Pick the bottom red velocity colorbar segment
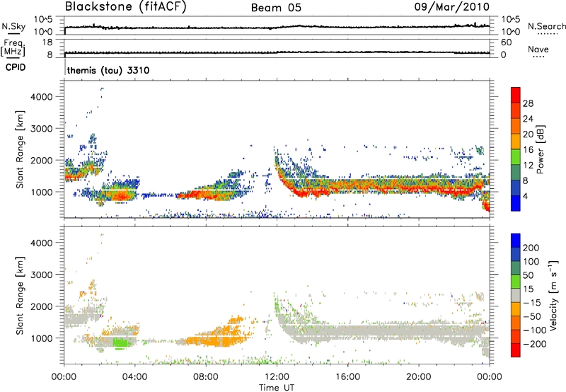Image resolution: width=566 pixels, height=392 pixels. (x=516, y=350)
